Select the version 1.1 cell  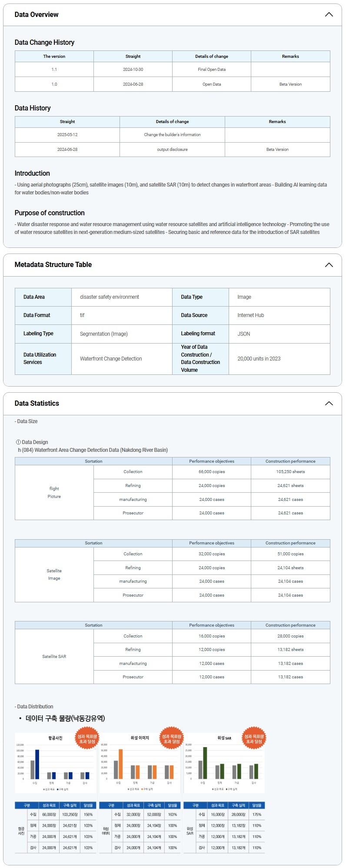pyautogui.click(x=54, y=70)
